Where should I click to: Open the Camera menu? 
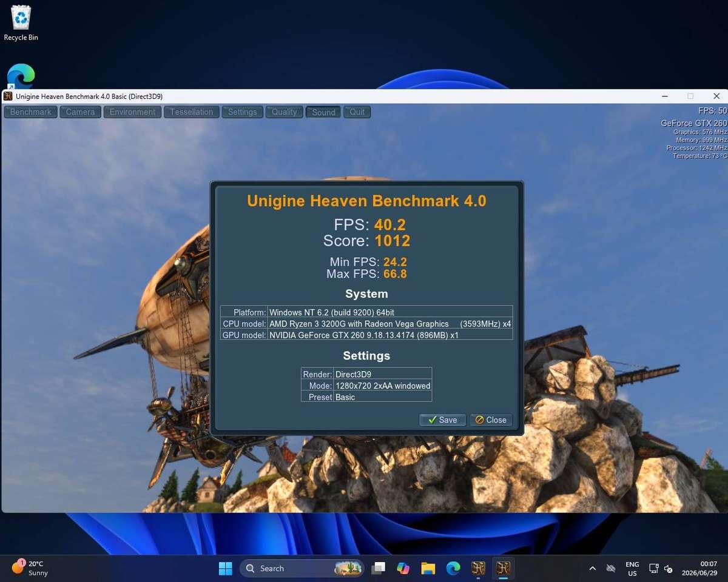coord(80,112)
